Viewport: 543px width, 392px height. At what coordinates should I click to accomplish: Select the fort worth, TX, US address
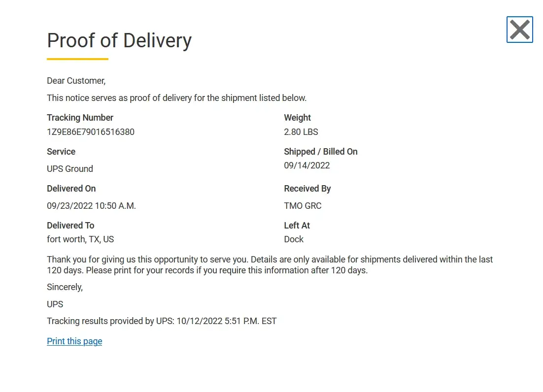[80, 239]
